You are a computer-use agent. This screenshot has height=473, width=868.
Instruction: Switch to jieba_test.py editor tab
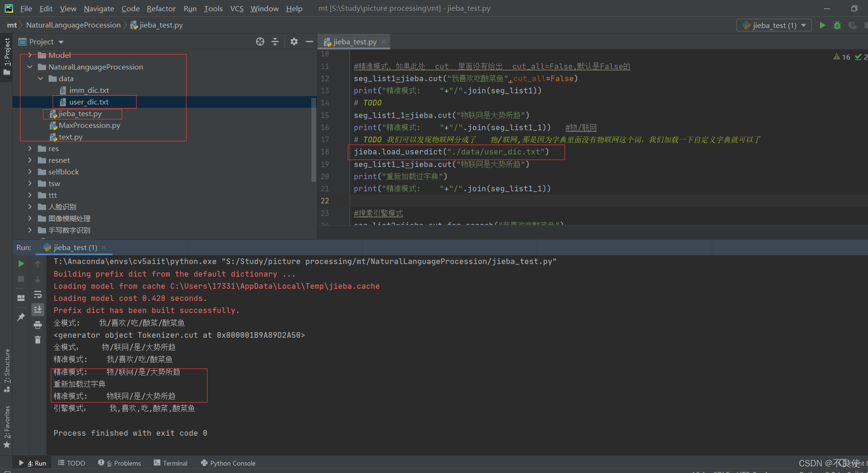point(354,42)
